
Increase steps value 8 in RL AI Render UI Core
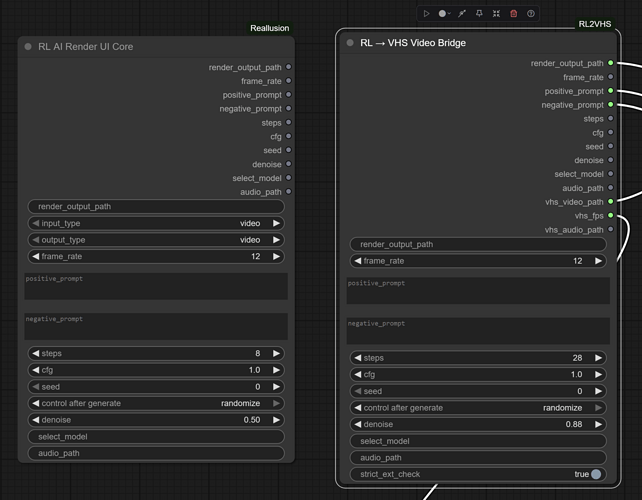276,353
